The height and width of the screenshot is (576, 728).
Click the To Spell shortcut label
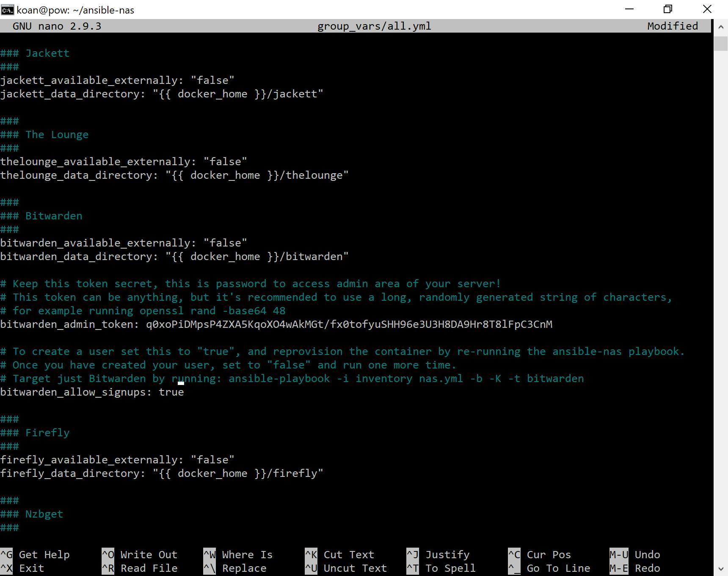(x=450, y=568)
